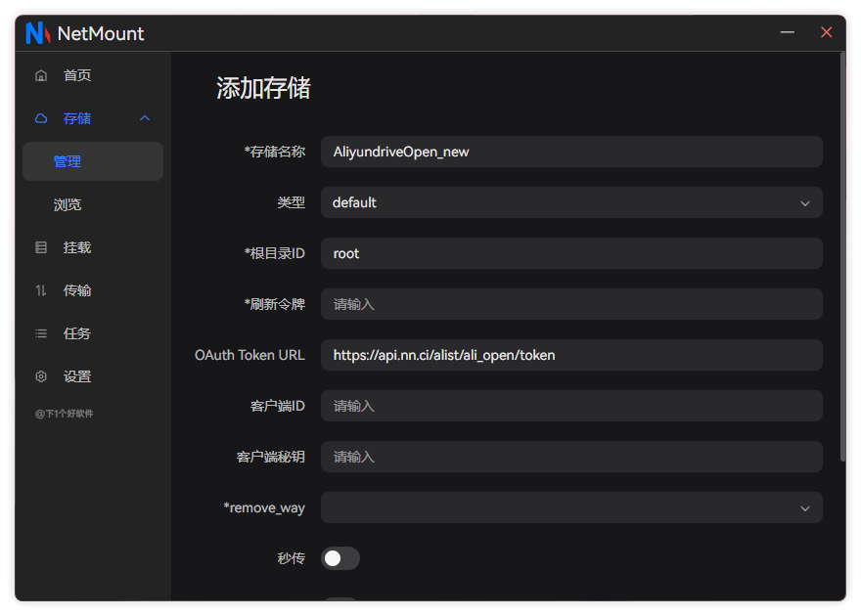Edit the 存储名称 AliyundriveOpen_new field
Screen dimensions: 861x616
click(571, 152)
